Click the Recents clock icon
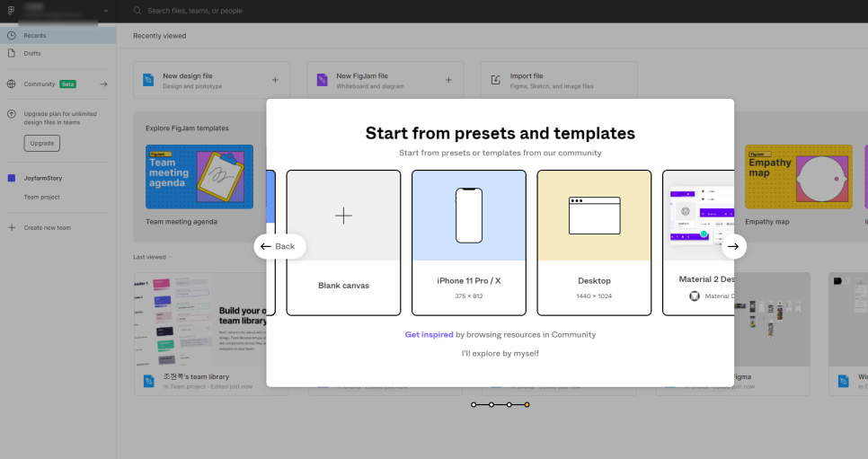This screenshot has width=868, height=459. (12, 35)
